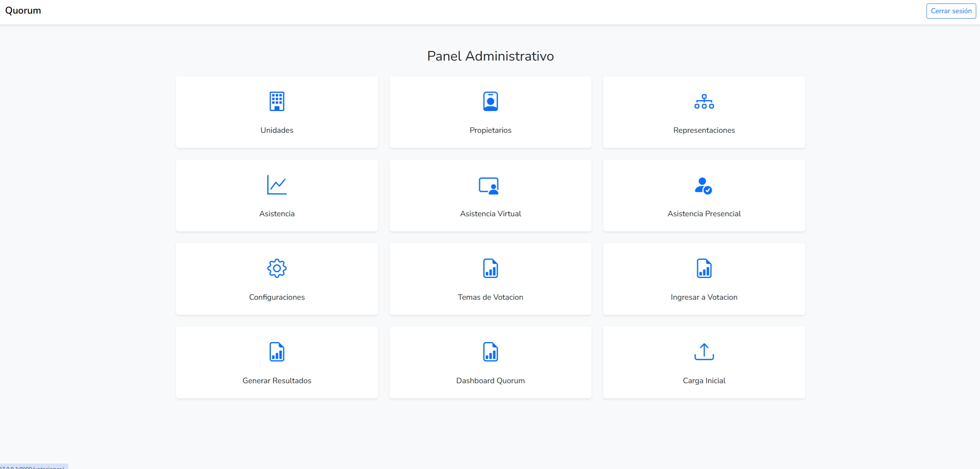This screenshot has height=469, width=980.
Task: Click the Generar Resultados report icon
Action: click(x=277, y=352)
